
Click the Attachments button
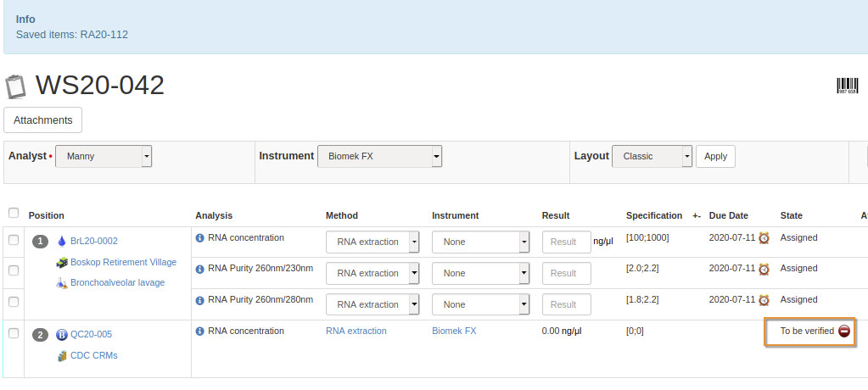[43, 120]
